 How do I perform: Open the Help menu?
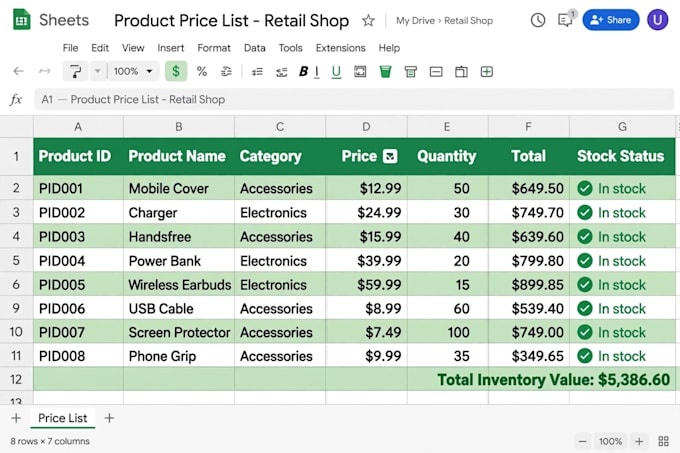(x=389, y=48)
